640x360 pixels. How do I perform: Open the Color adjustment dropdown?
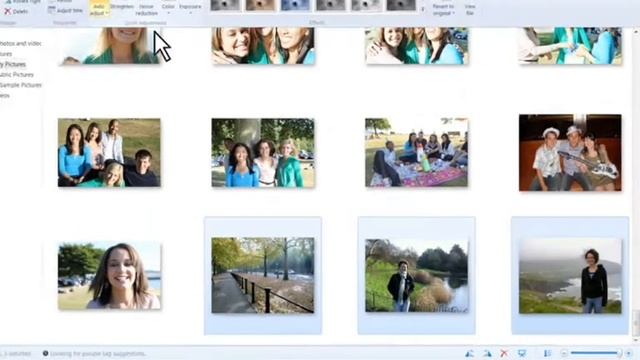click(x=168, y=8)
